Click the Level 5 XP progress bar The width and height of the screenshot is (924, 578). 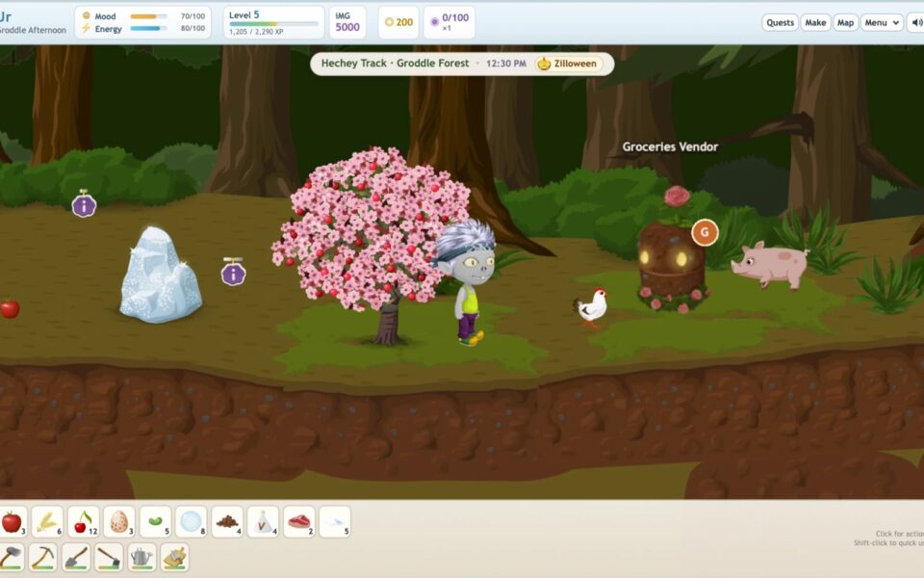(x=273, y=24)
